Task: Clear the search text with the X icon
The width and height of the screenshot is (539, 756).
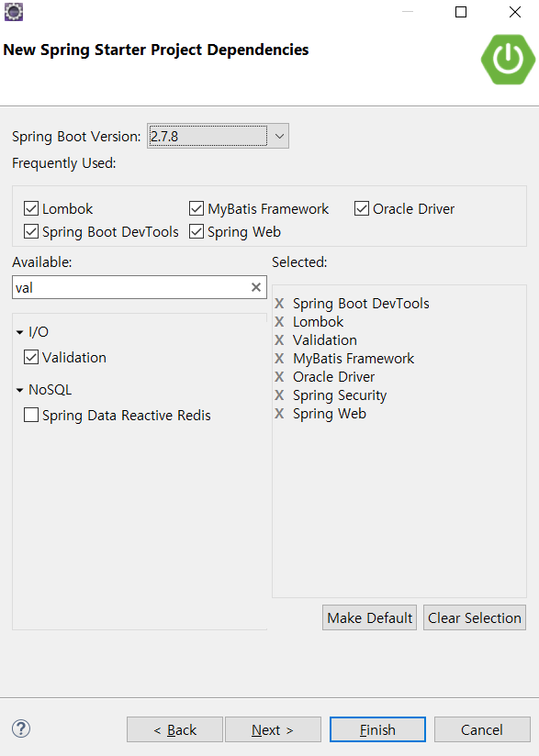Action: tap(256, 287)
